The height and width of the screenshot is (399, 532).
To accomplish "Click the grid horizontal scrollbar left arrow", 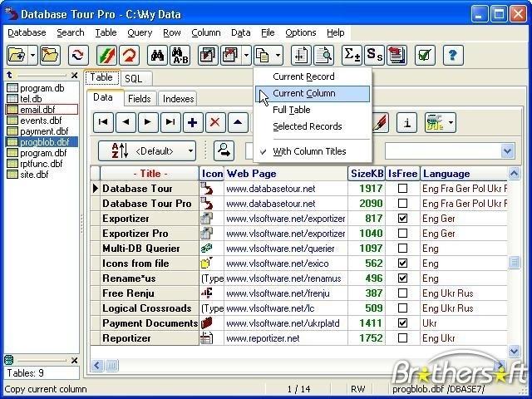I will 97,366.
